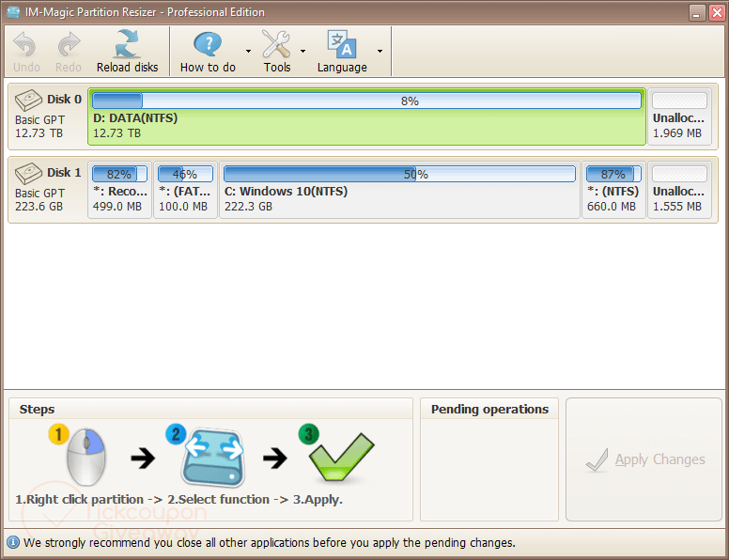Click the 87% usage bar on NTFS partition
729x560 pixels.
pos(613,175)
